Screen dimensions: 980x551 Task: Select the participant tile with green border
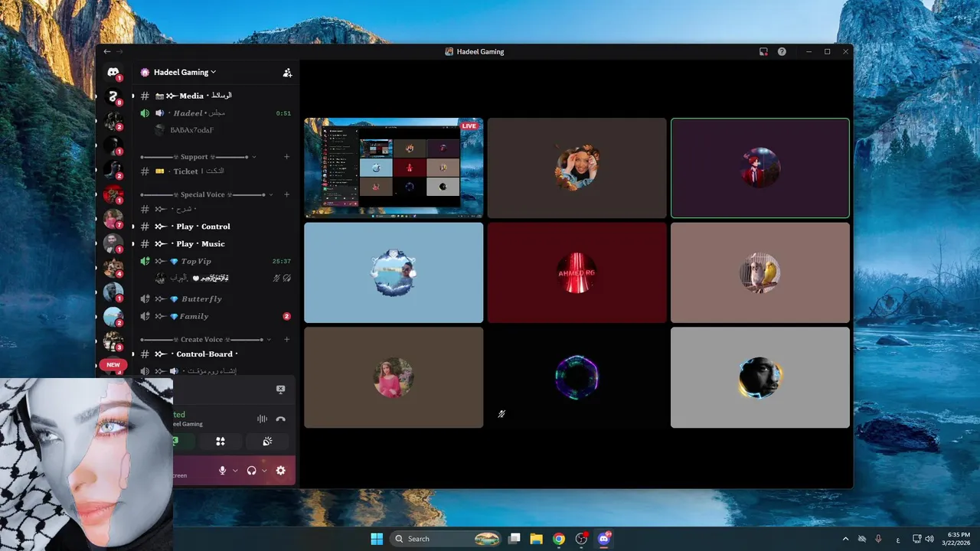760,168
